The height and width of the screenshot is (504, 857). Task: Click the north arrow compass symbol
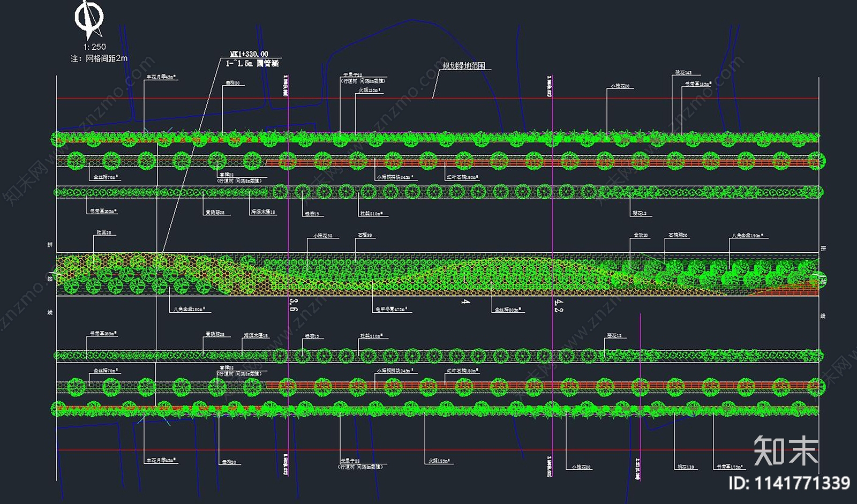point(88,19)
